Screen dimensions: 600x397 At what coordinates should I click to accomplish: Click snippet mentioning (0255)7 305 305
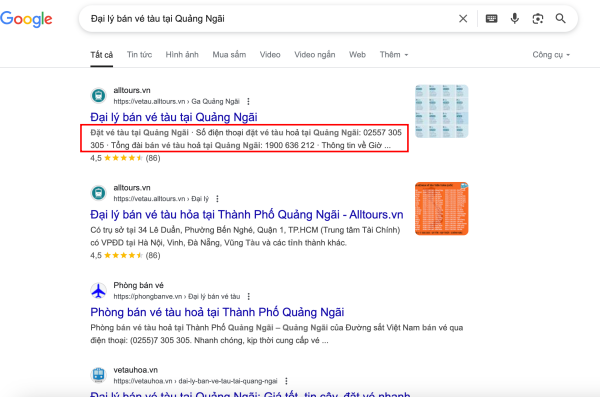coord(277,334)
